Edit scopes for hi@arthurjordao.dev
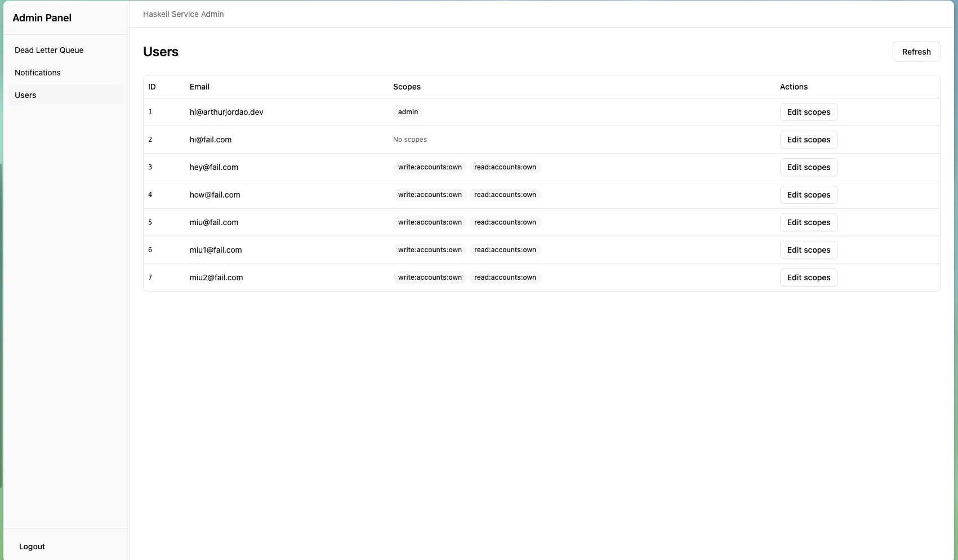The image size is (958, 560). (809, 112)
